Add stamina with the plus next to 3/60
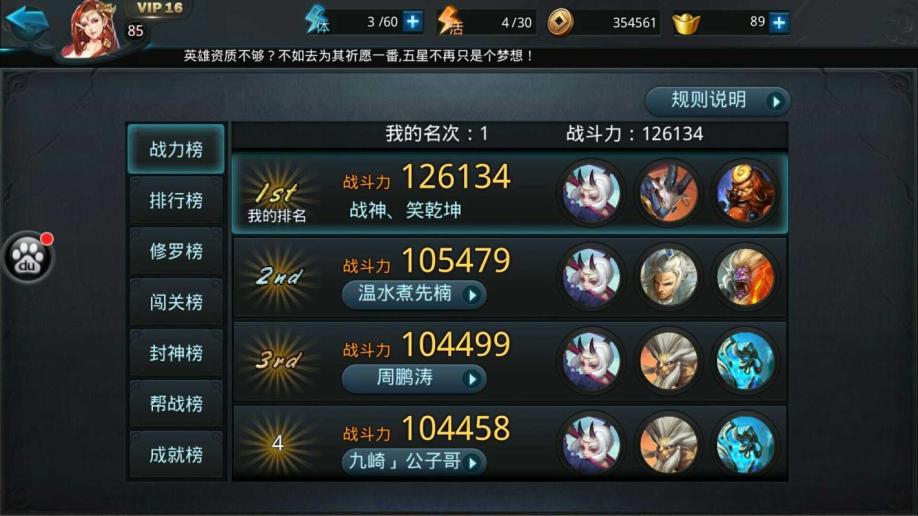The height and width of the screenshot is (516, 918). click(413, 22)
